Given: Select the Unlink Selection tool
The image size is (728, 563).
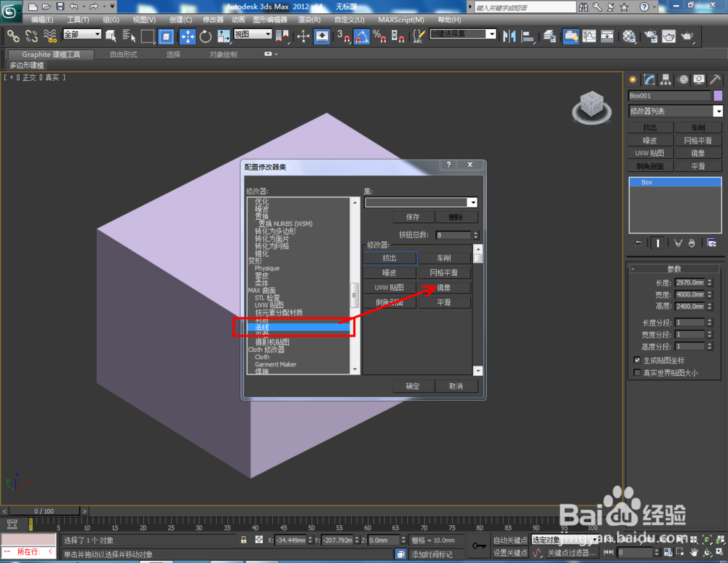Looking at the screenshot, I should (31, 36).
